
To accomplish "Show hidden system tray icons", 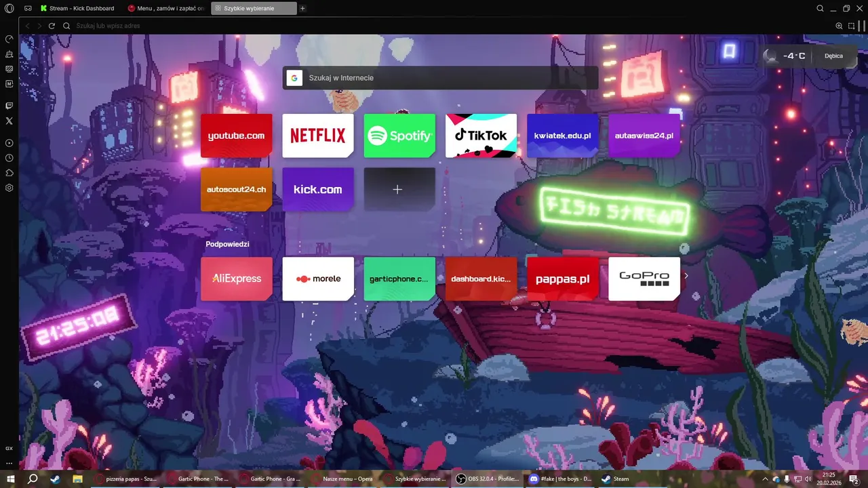I will (766, 479).
